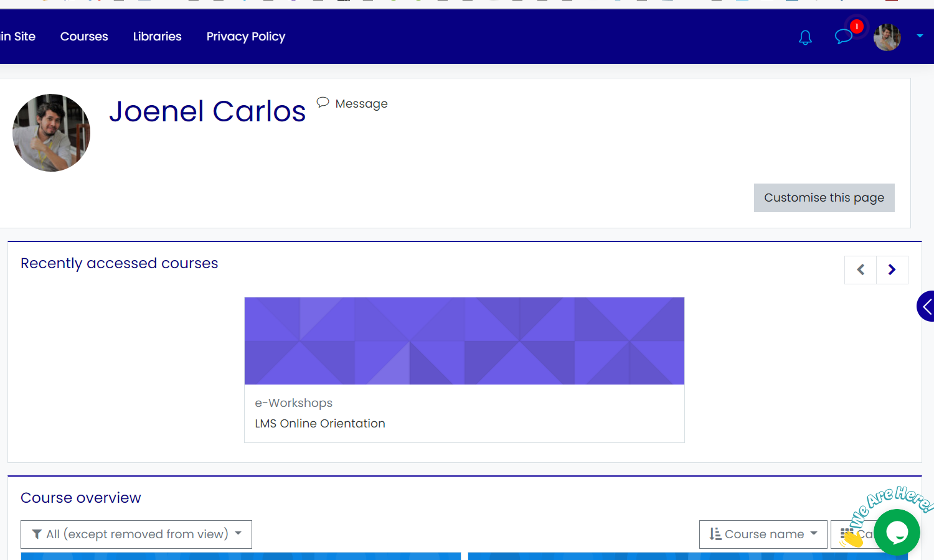
Task: Click the blue course progress bar
Action: (x=240, y=556)
